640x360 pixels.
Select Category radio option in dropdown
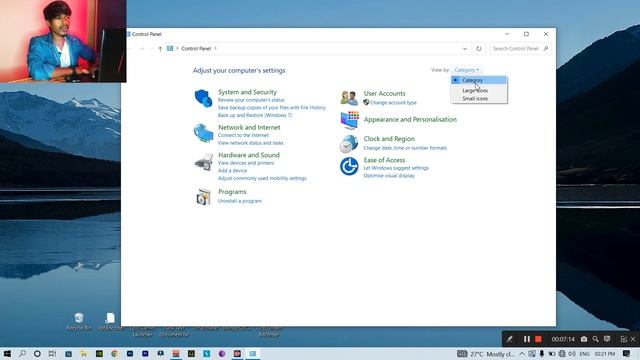[479, 80]
